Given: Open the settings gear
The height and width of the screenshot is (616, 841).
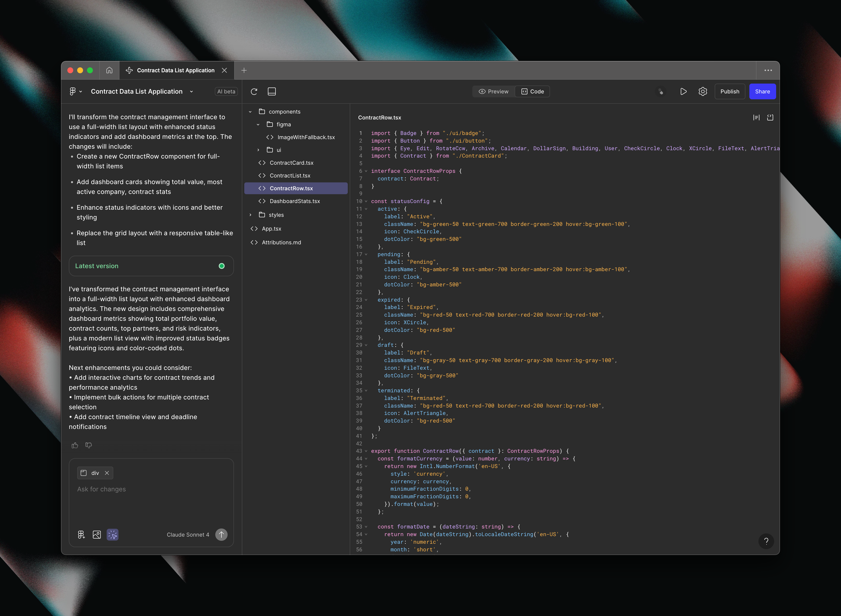Looking at the screenshot, I should [703, 91].
